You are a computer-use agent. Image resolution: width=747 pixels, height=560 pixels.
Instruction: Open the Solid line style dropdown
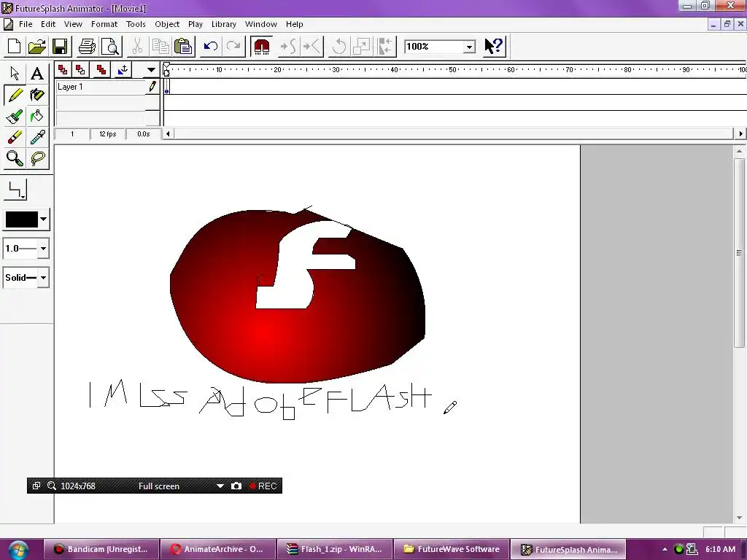click(43, 278)
